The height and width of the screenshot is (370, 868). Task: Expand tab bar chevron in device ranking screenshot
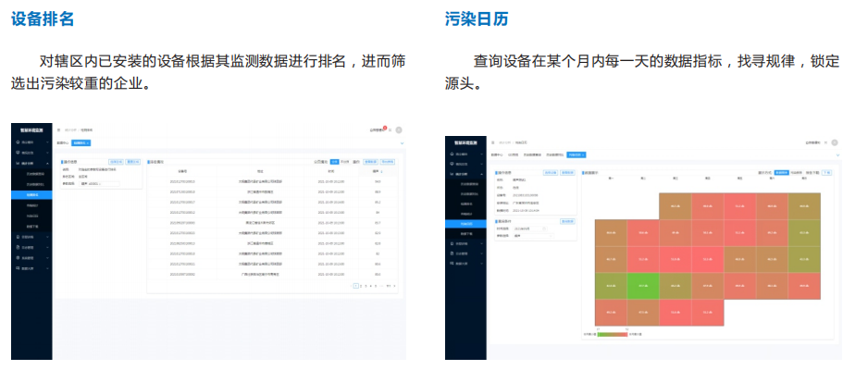[x=402, y=143]
